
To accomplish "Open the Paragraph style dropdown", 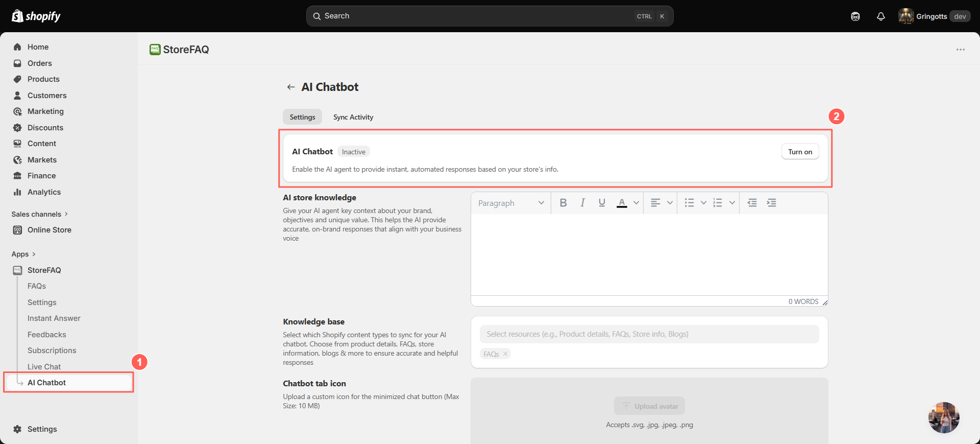I will coord(511,203).
